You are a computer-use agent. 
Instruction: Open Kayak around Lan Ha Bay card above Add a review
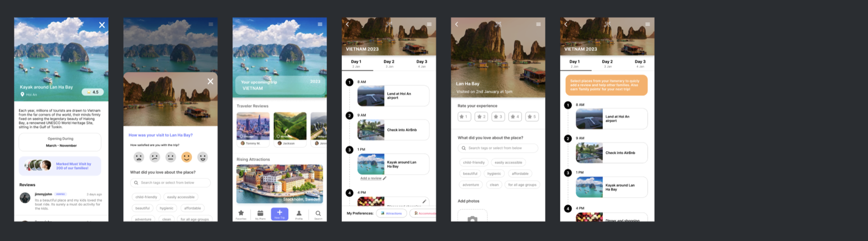pyautogui.click(x=393, y=164)
